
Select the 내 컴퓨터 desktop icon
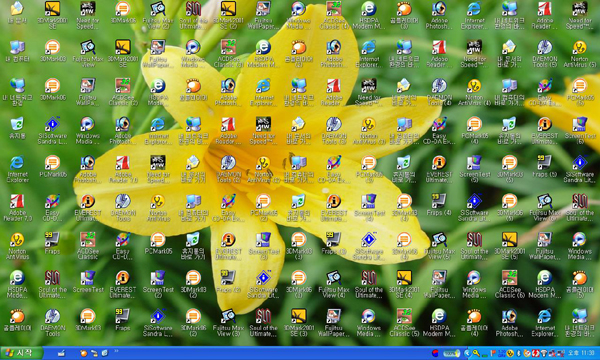17,52
